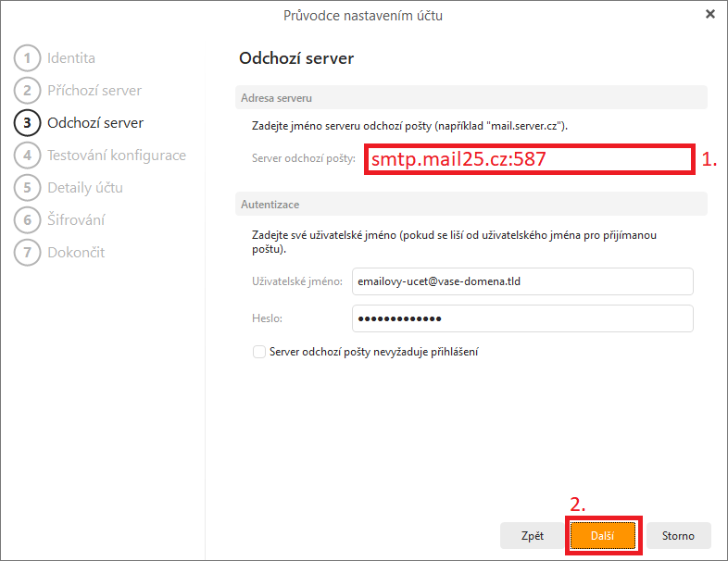The image size is (728, 561).
Task: Go back with the Zpět button
Action: click(x=532, y=535)
